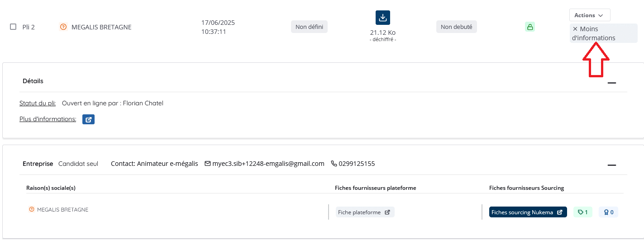This screenshot has width=644, height=240.
Task: Click the envelope icon before the email address
Action: click(x=208, y=164)
